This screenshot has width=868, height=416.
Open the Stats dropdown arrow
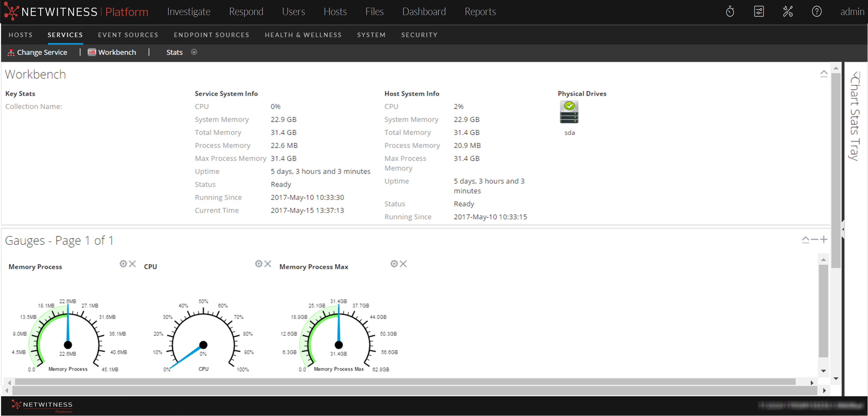point(194,52)
